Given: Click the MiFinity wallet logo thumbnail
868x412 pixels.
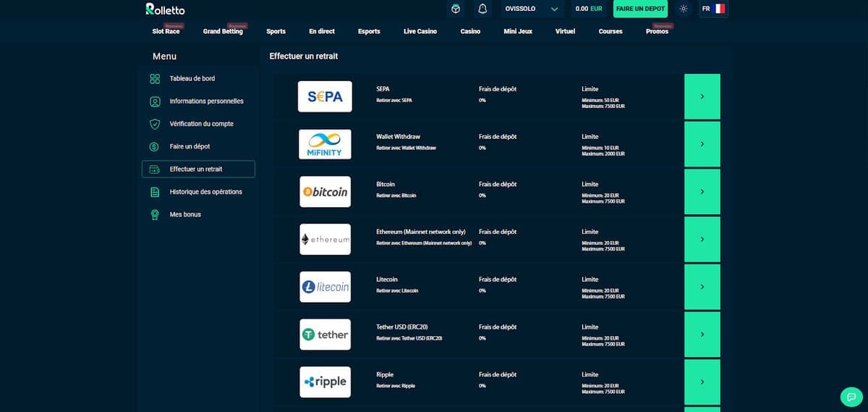Looking at the screenshot, I should pos(325,144).
